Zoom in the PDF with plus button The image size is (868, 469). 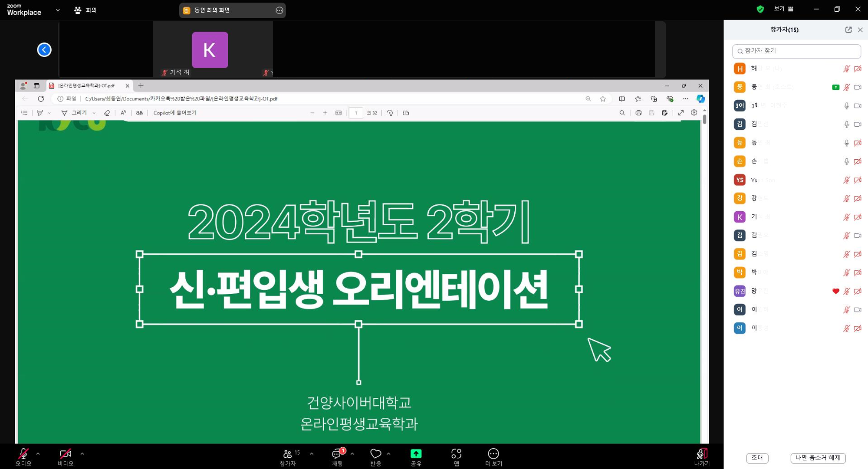click(x=325, y=113)
